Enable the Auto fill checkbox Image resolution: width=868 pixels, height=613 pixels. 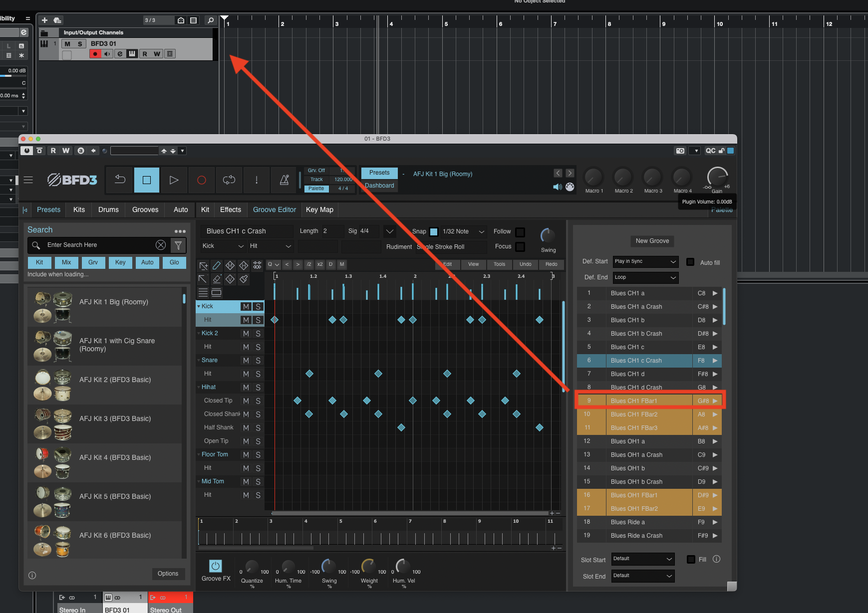pyautogui.click(x=690, y=262)
